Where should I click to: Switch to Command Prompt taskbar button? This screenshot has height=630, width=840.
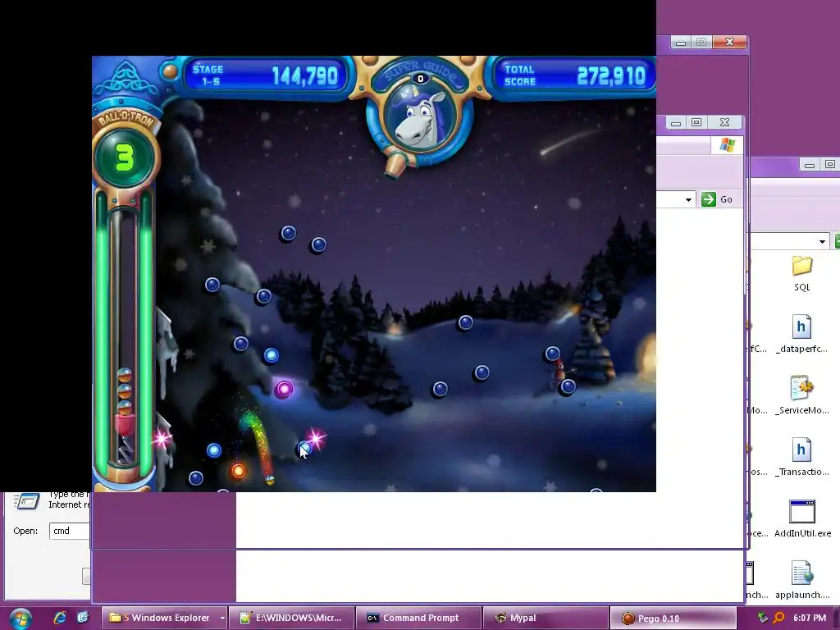(419, 618)
